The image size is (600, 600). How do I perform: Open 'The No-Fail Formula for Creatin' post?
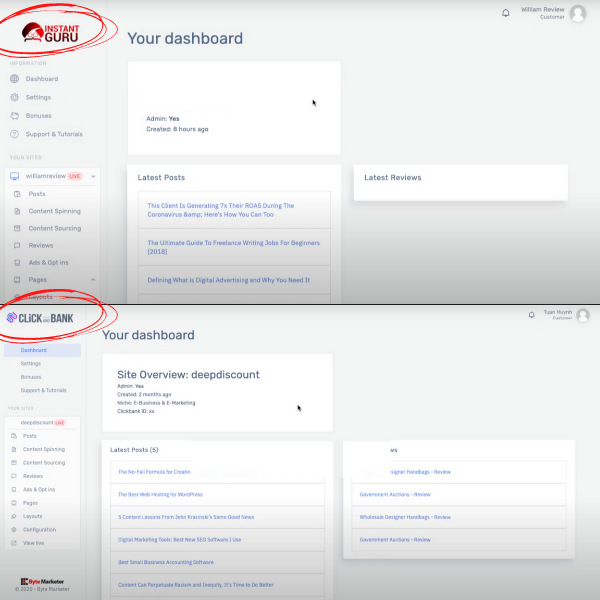coord(154,472)
